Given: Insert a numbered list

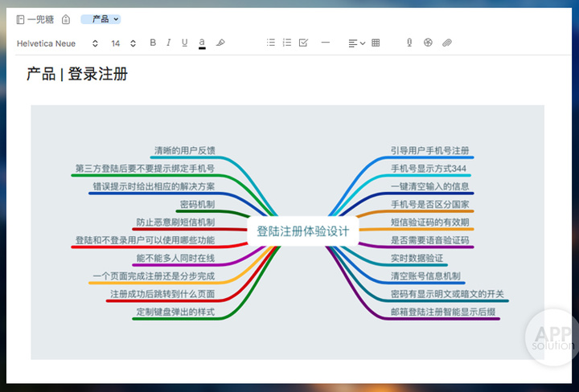Looking at the screenshot, I should coord(287,43).
